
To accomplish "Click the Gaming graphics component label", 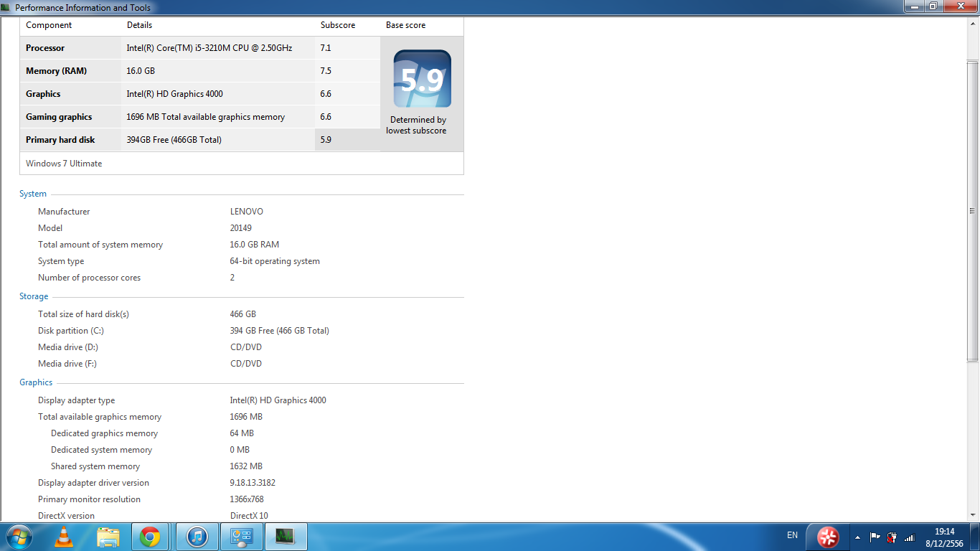I will pyautogui.click(x=59, y=117).
